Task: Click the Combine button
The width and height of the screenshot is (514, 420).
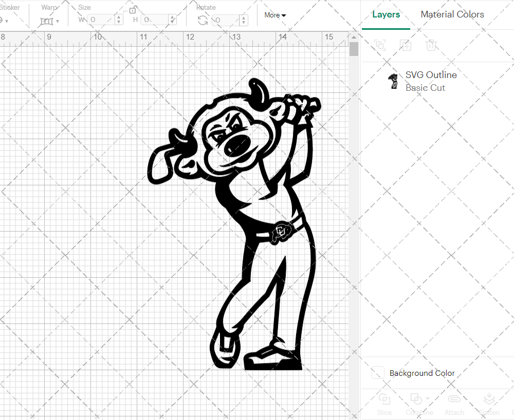Action: [419, 405]
